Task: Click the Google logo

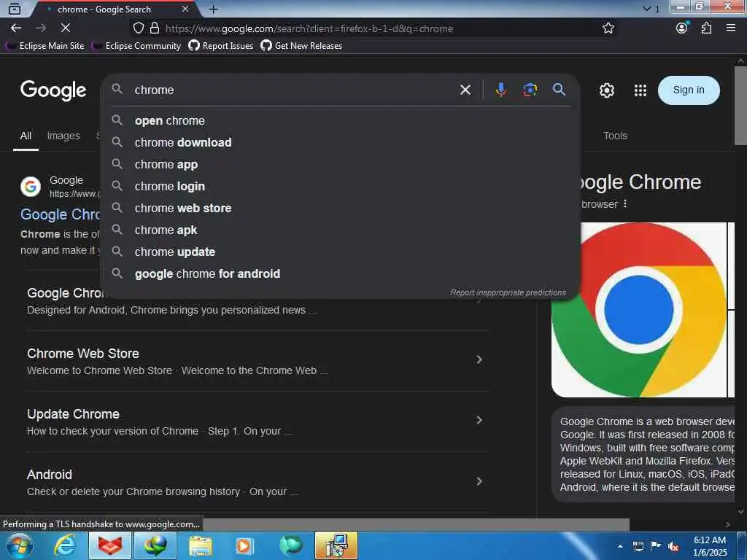Action: coord(53,90)
